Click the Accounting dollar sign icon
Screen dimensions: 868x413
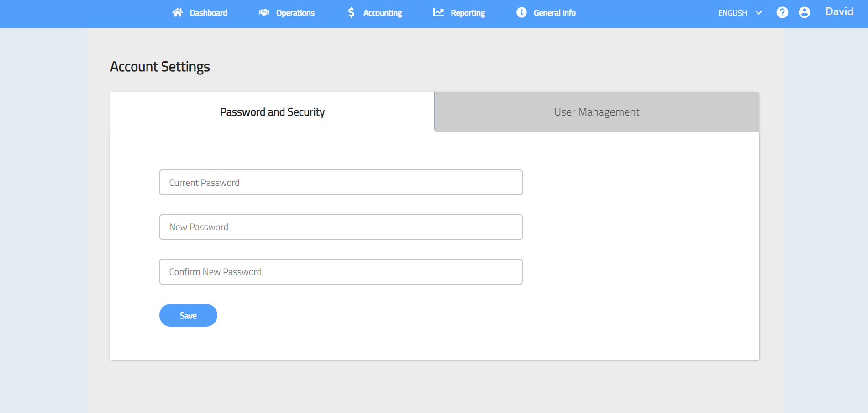pos(351,13)
